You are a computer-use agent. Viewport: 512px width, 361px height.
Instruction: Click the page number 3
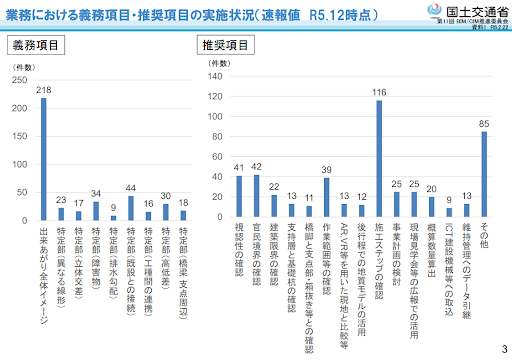[x=504, y=349]
